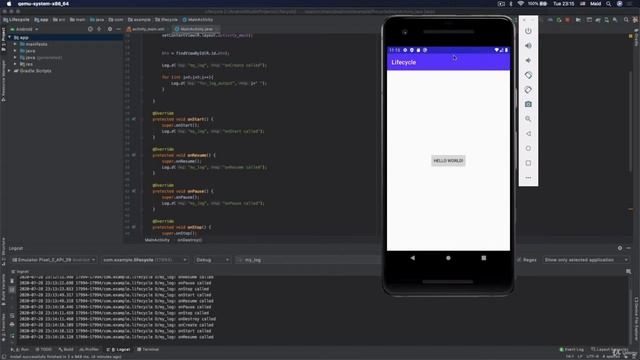This screenshot has width=640, height=360.
Task: Click the macOS clock Tue 23:15
Action: pos(564,4)
